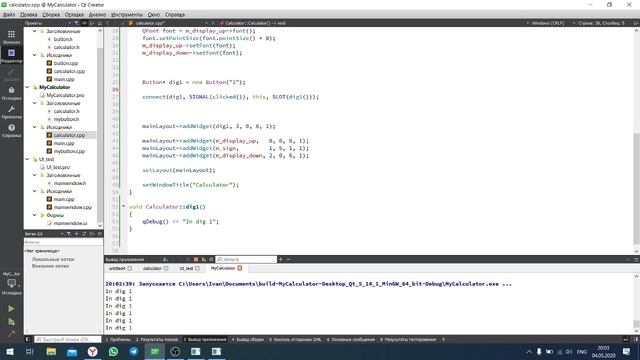
Task: Close the untitled4 output tab
Action: pyautogui.click(x=130, y=269)
